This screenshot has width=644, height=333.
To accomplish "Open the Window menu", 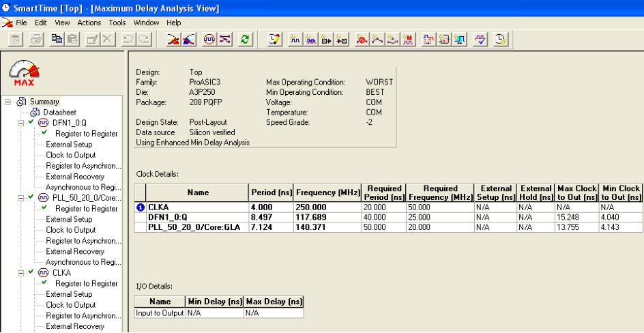I will pyautogui.click(x=146, y=23).
